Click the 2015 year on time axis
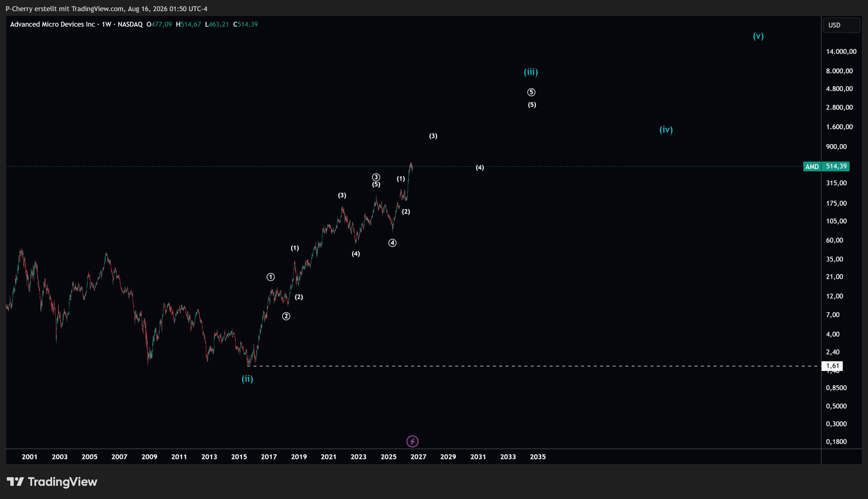This screenshot has width=868, height=499. [239, 457]
